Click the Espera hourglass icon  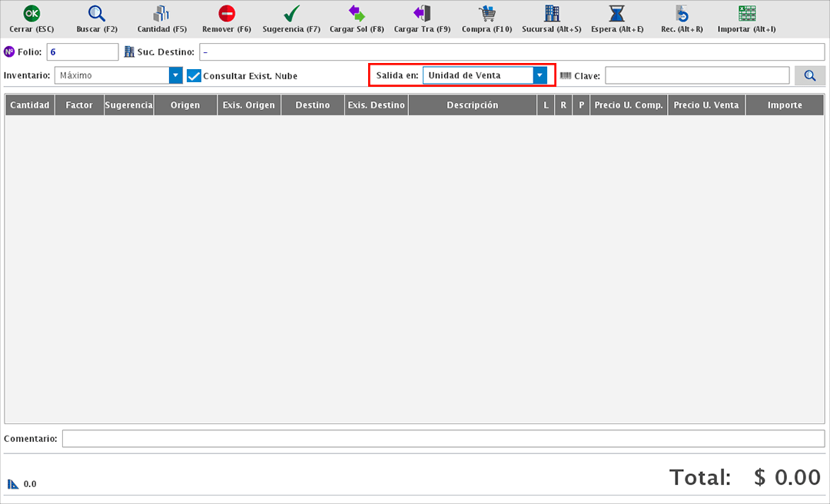tap(616, 14)
